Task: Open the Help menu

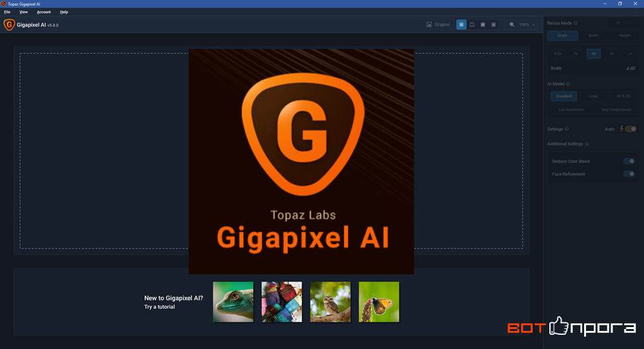Action: [64, 12]
